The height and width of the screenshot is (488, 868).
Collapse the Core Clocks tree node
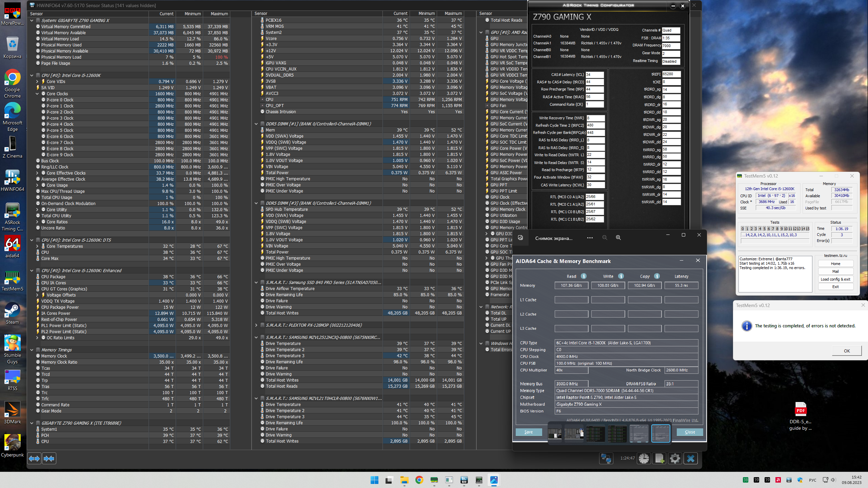(x=37, y=94)
